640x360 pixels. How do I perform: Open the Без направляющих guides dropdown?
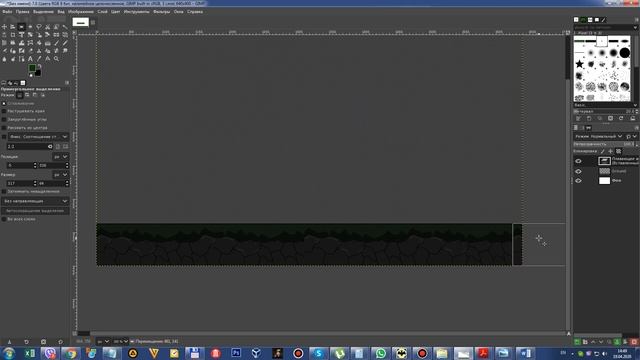click(x=35, y=201)
